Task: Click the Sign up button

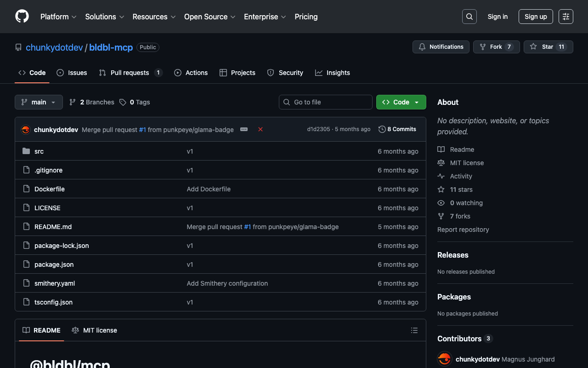Action: (x=535, y=17)
